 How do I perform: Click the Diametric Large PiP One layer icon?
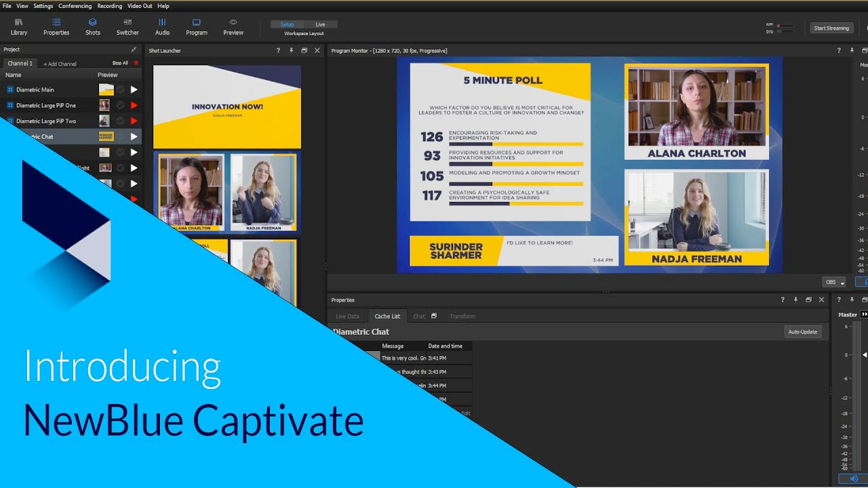coord(10,105)
